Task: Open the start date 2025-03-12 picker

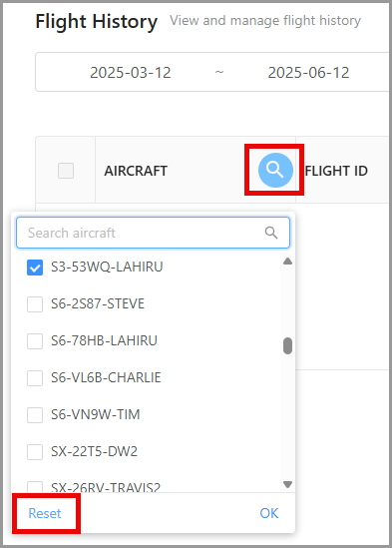Action: point(131,73)
